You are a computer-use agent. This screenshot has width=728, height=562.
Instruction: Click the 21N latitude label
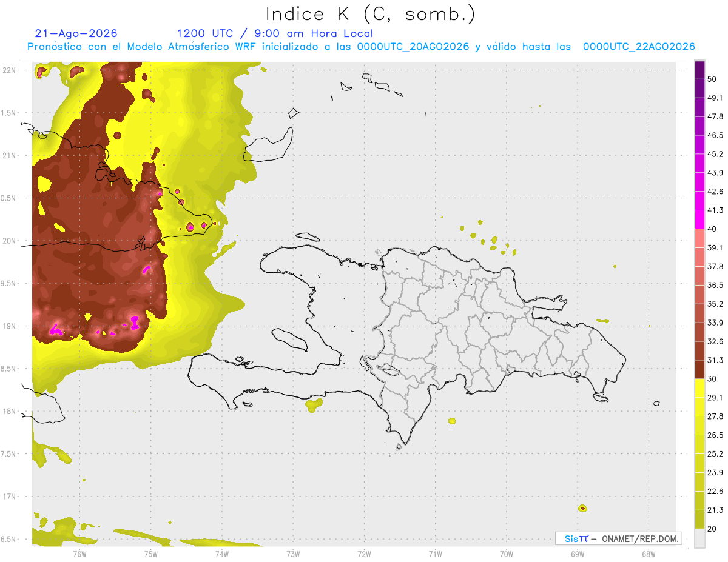(x=10, y=156)
